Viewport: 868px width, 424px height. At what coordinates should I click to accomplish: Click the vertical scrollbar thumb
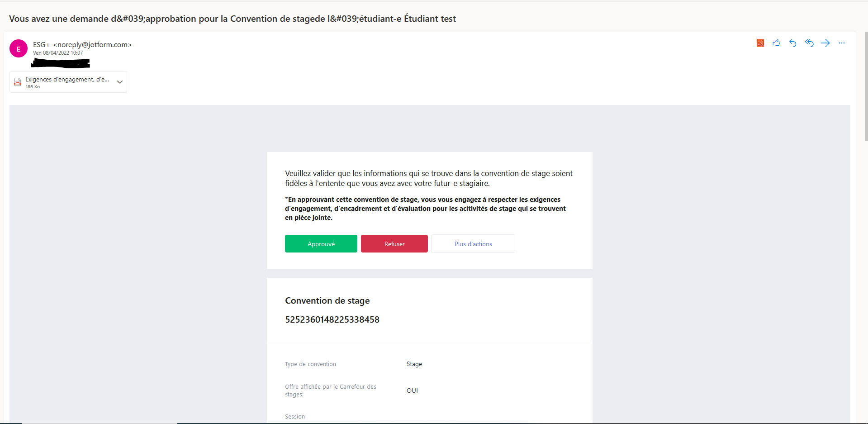click(x=866, y=86)
